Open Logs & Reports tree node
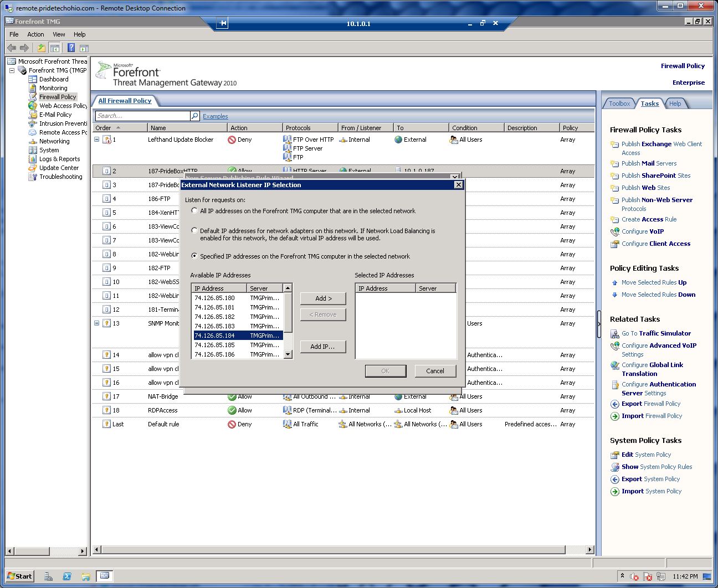This screenshot has height=588, width=718. [x=59, y=159]
